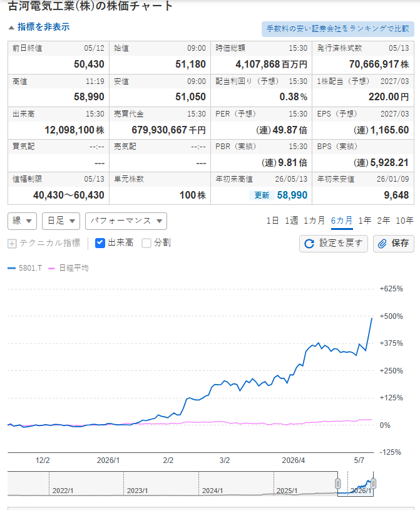This screenshot has width=420, height=510.
Task: Click the 年初来高値 value 58,990
Action: click(x=292, y=195)
